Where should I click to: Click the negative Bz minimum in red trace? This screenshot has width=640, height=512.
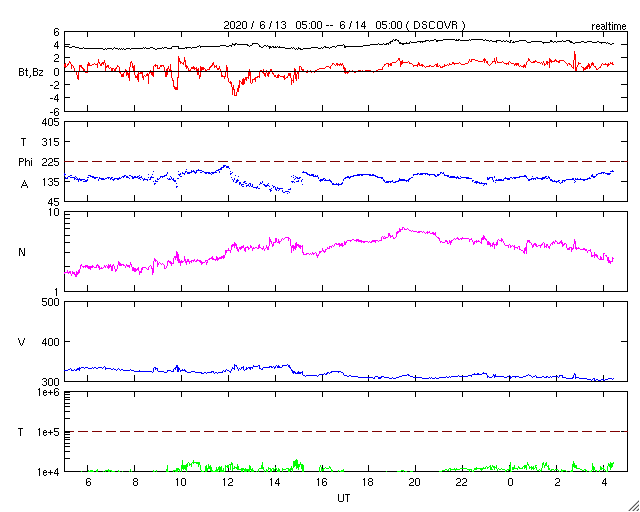[x=235, y=94]
